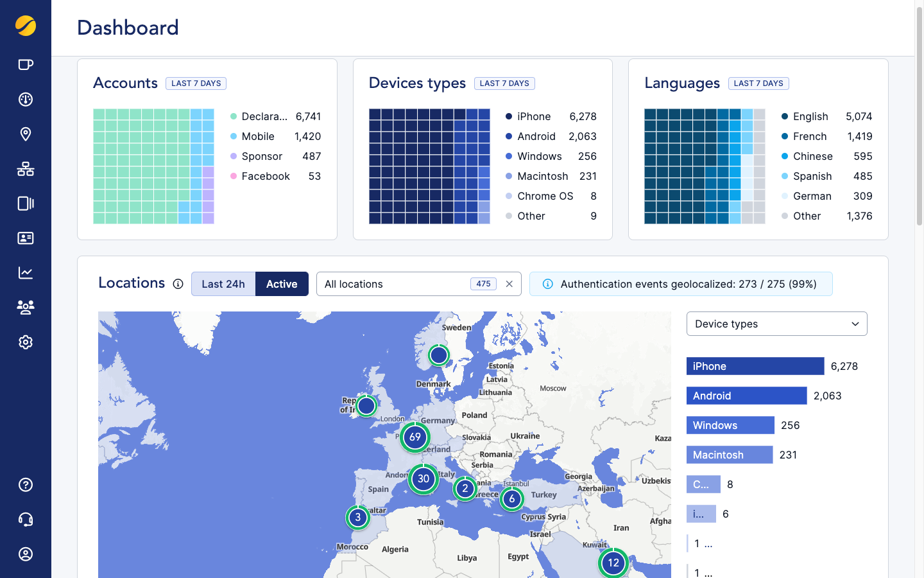This screenshot has height=578, width=924.
Task: Click the Android bar in device chart
Action: coord(746,396)
